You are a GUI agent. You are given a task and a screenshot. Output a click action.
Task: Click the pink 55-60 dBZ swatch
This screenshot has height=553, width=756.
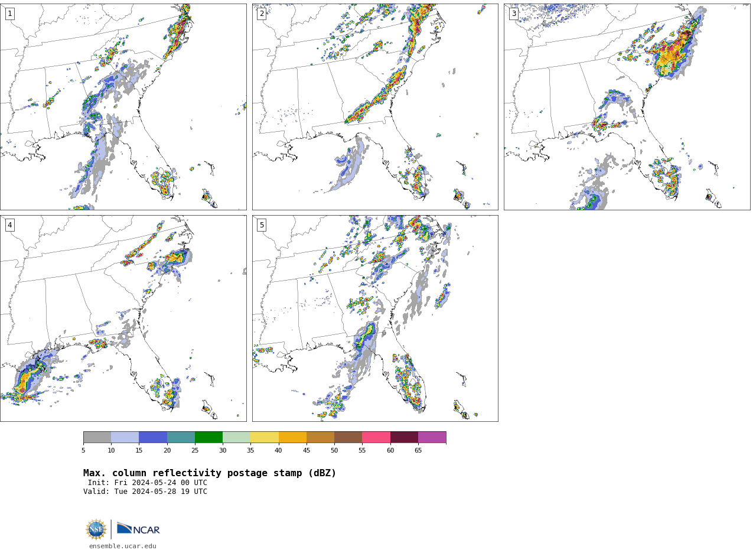(x=376, y=437)
